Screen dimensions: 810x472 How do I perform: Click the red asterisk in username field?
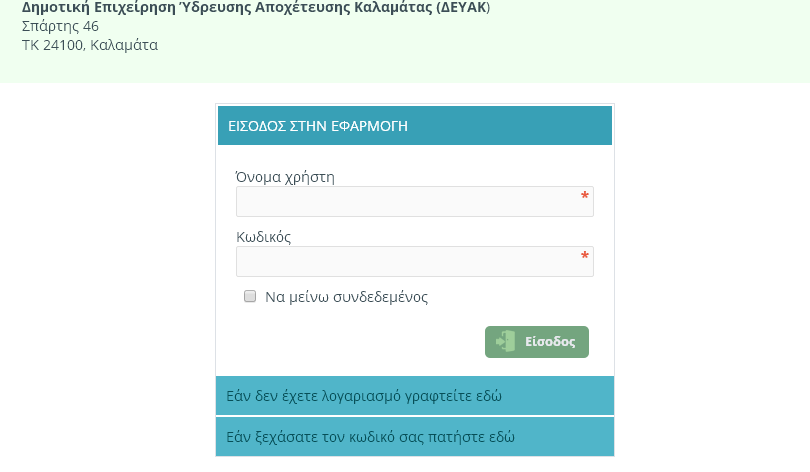pyautogui.click(x=584, y=196)
